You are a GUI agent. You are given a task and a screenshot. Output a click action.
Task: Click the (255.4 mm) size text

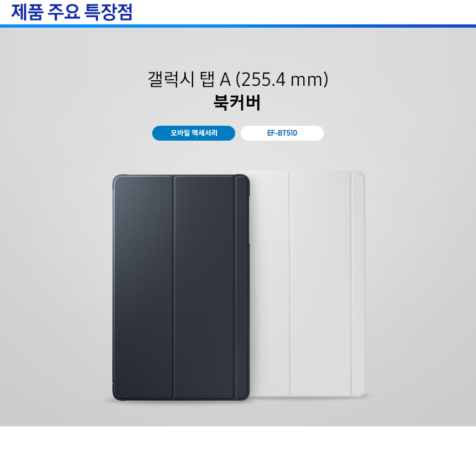(x=282, y=79)
